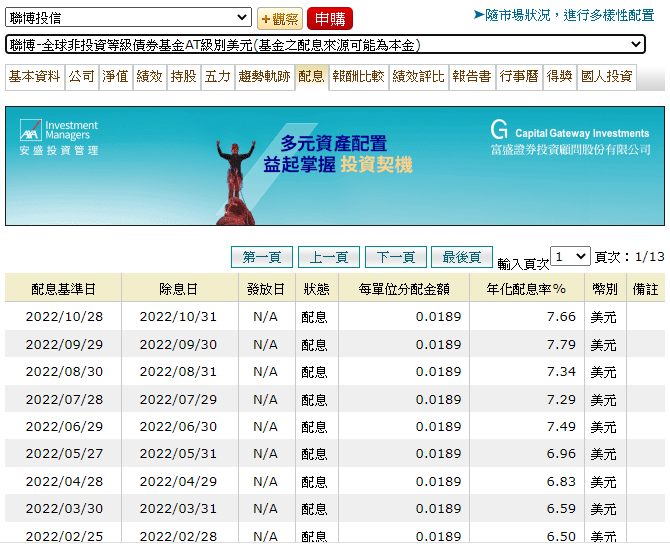
Task: Open the 聯博投信 company dropdown
Action: [128, 18]
